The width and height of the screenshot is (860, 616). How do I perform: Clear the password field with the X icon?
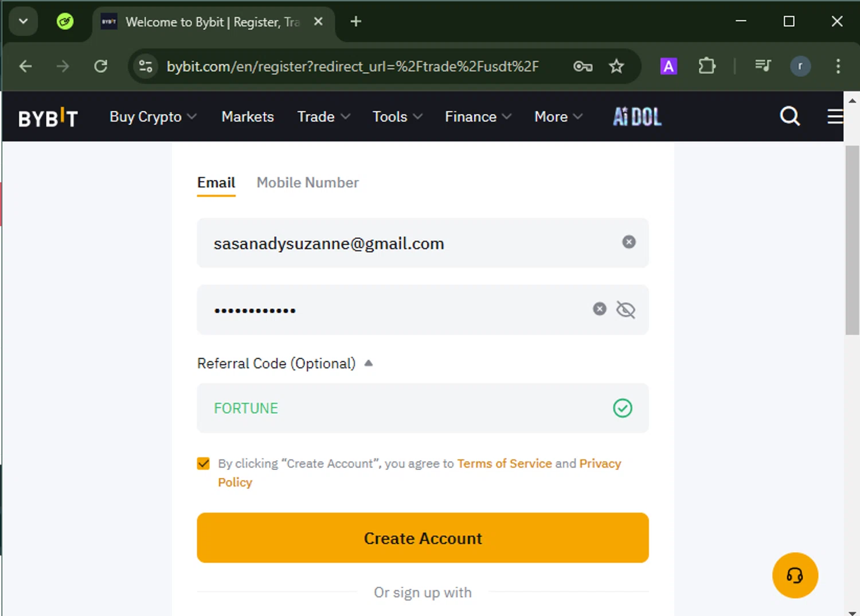pyautogui.click(x=600, y=309)
